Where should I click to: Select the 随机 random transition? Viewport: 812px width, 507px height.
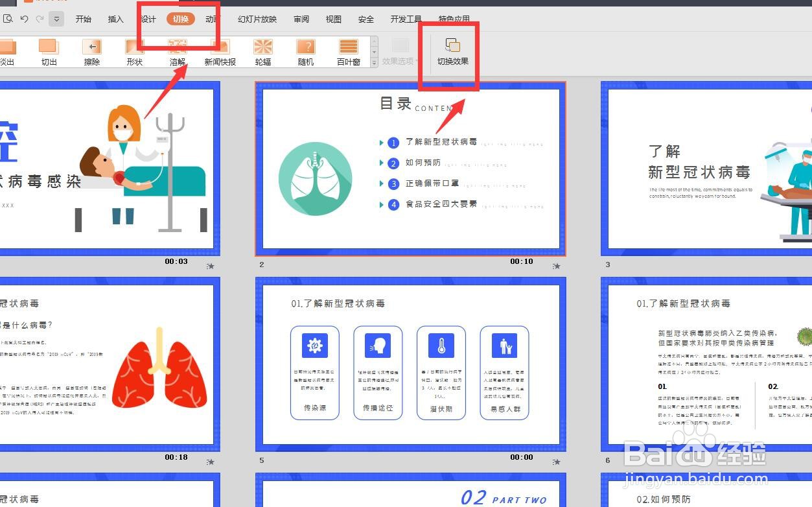306,52
